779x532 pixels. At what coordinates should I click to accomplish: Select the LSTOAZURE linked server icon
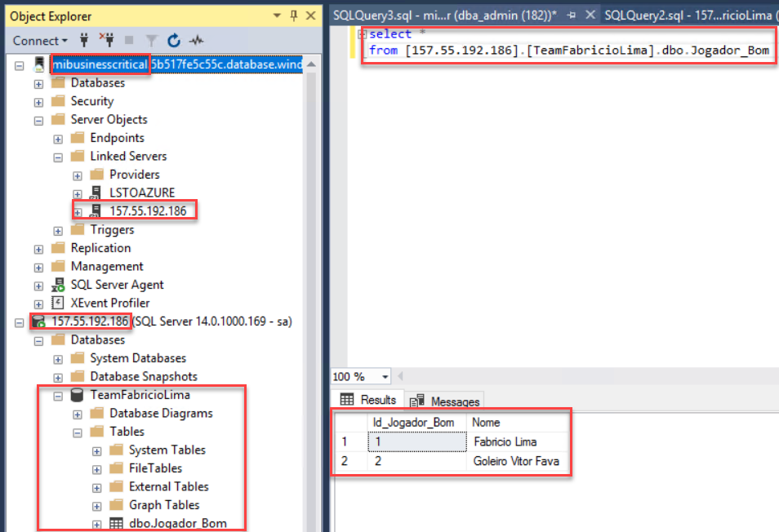(97, 193)
